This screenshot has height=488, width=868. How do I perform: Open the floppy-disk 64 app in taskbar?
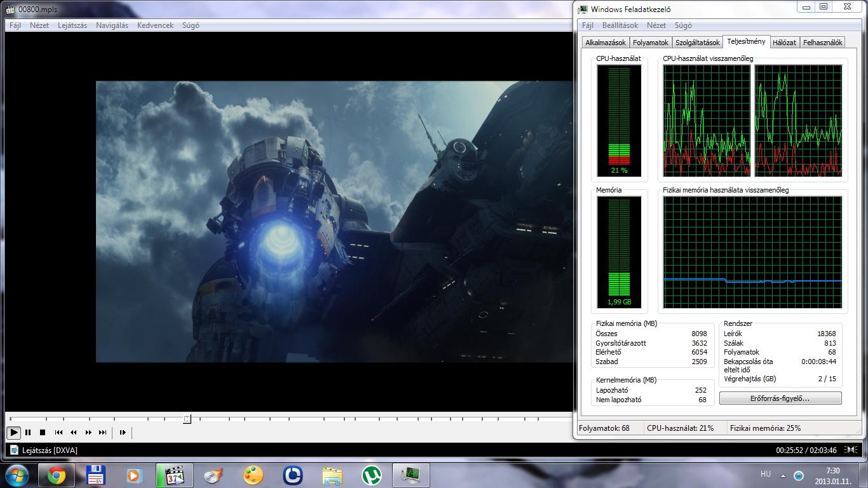point(95,475)
